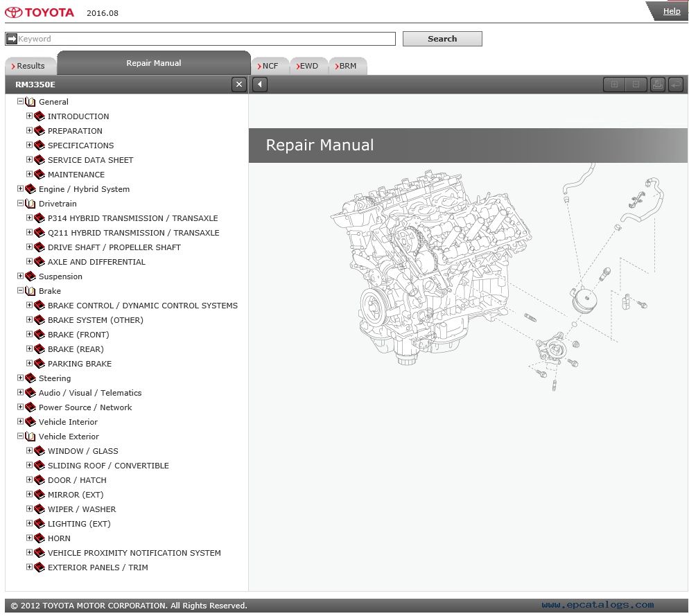This screenshot has height=616, width=689.
Task: Click the book icon beside BRAKE CONTROL
Action: pyautogui.click(x=40, y=306)
